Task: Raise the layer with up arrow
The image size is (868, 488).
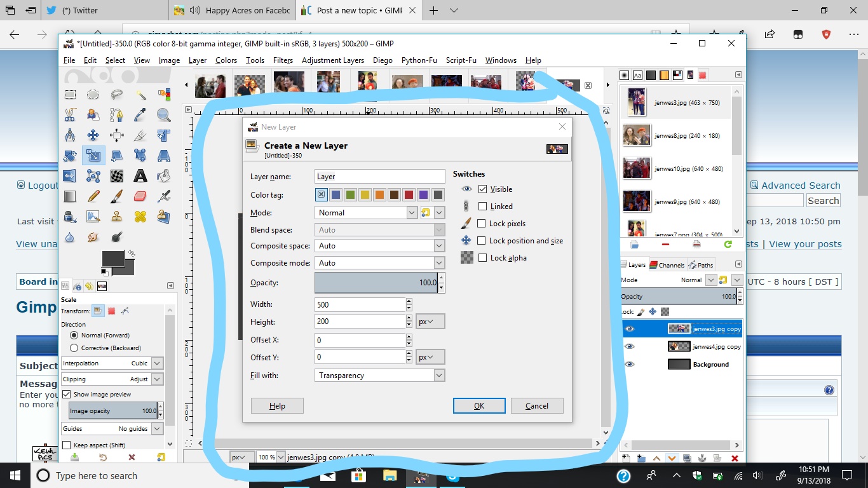Action: 656,458
